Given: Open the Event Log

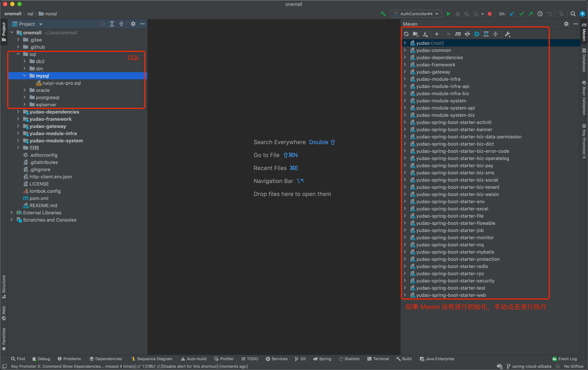Looking at the screenshot, I should pyautogui.click(x=565, y=359).
